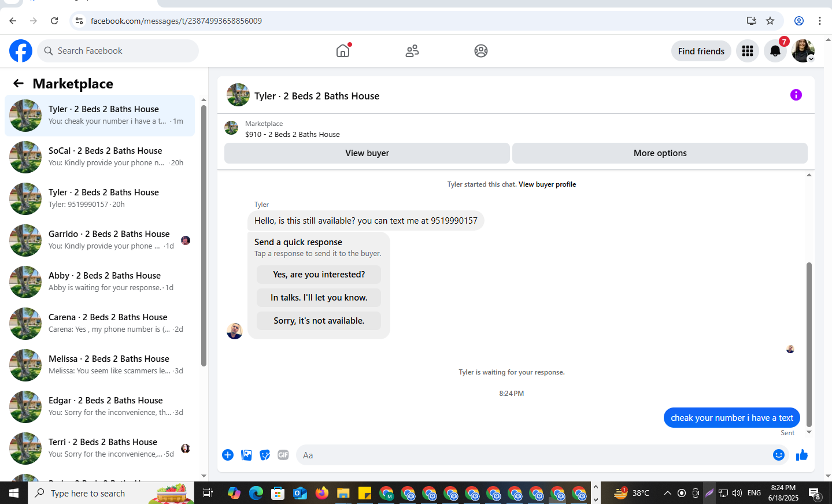Open the Facebook menu grid icon
This screenshot has height=504, width=832.
748,51
